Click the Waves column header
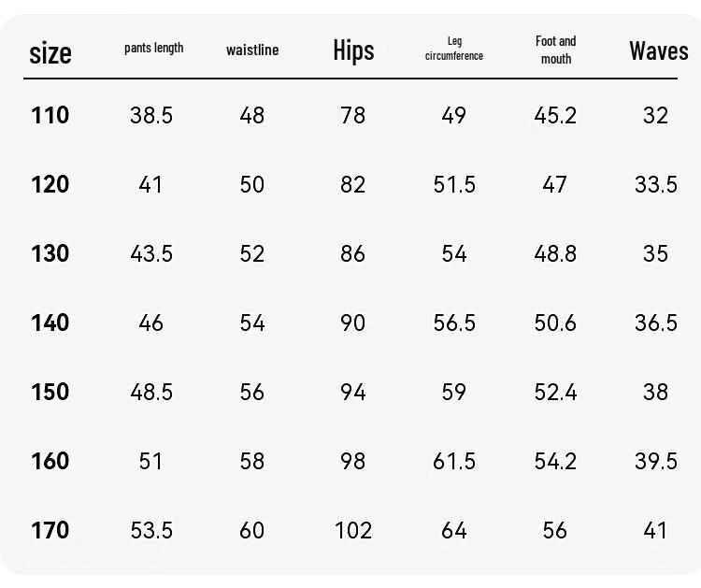 coord(659,50)
